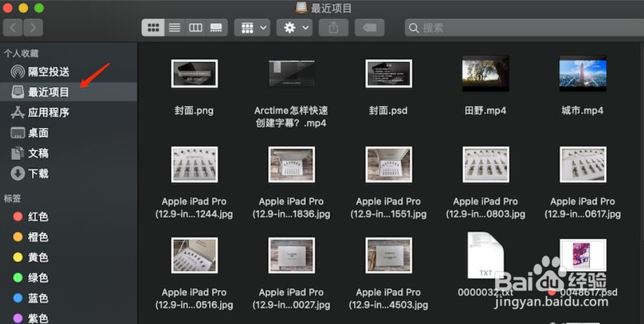Click the 封面.psd file name
644x324 pixels.
pos(388,110)
